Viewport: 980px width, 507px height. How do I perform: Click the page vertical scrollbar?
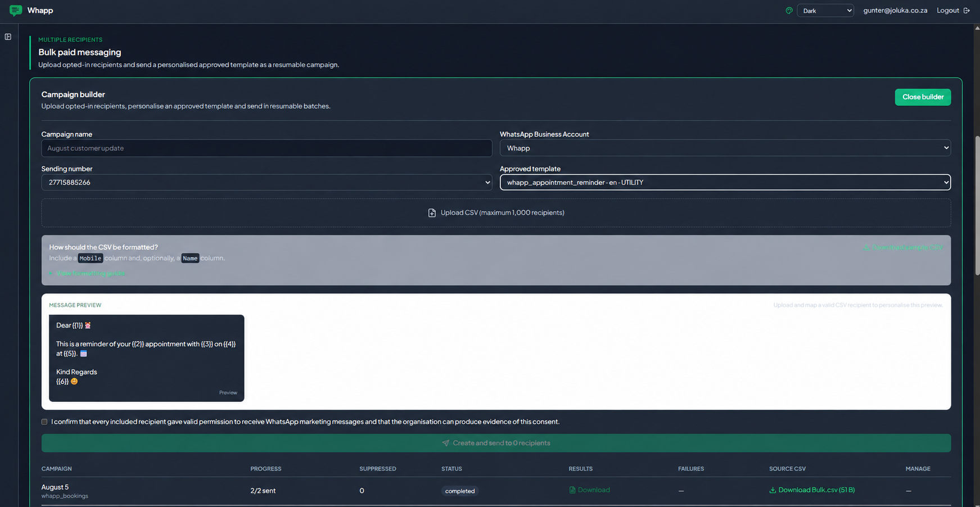click(x=977, y=205)
